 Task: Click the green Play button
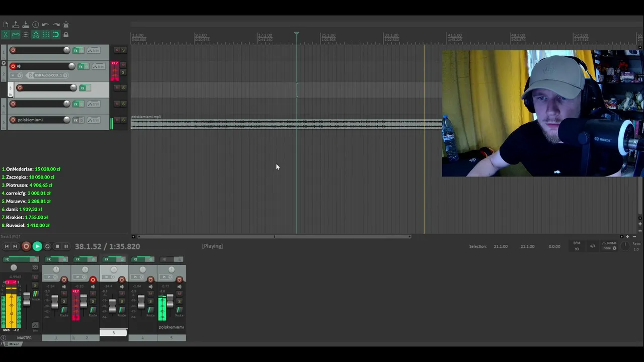(x=37, y=246)
